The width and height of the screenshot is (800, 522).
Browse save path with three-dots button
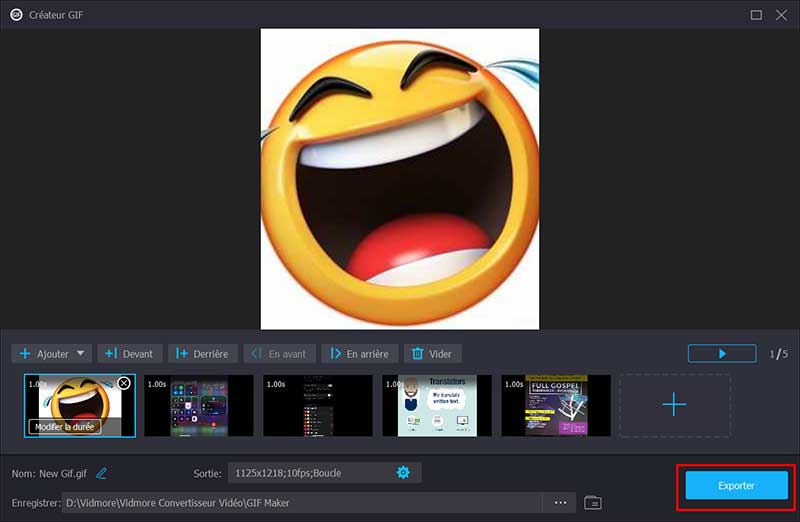click(560, 503)
